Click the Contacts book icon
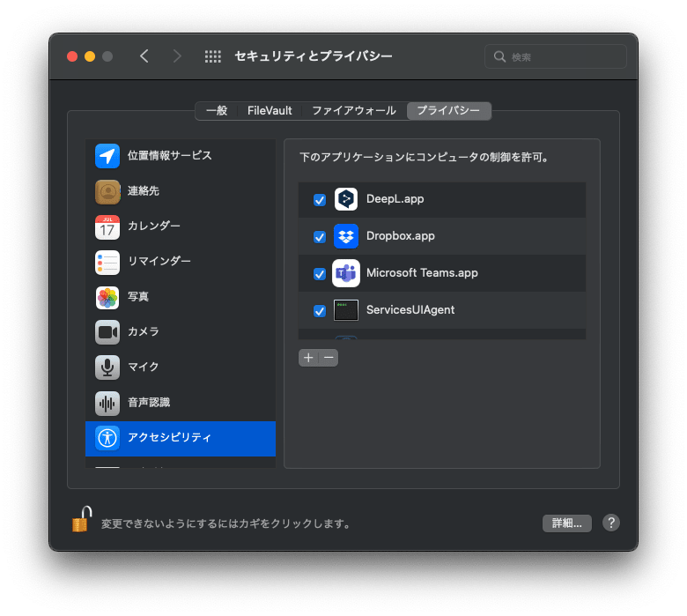 [x=107, y=191]
